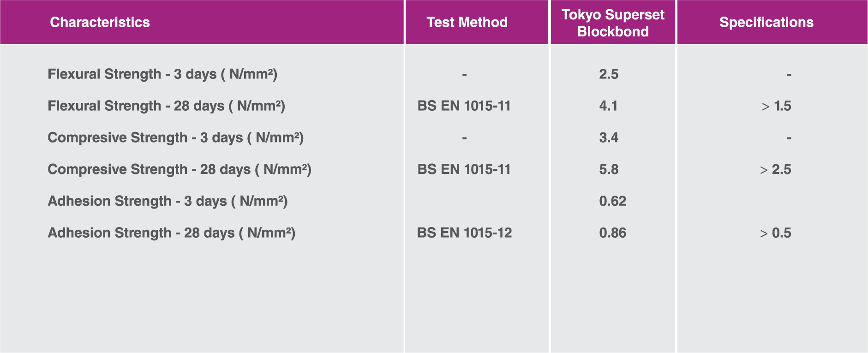
Task: Click the BS EN 1015-12 test method
Action: coord(464,233)
